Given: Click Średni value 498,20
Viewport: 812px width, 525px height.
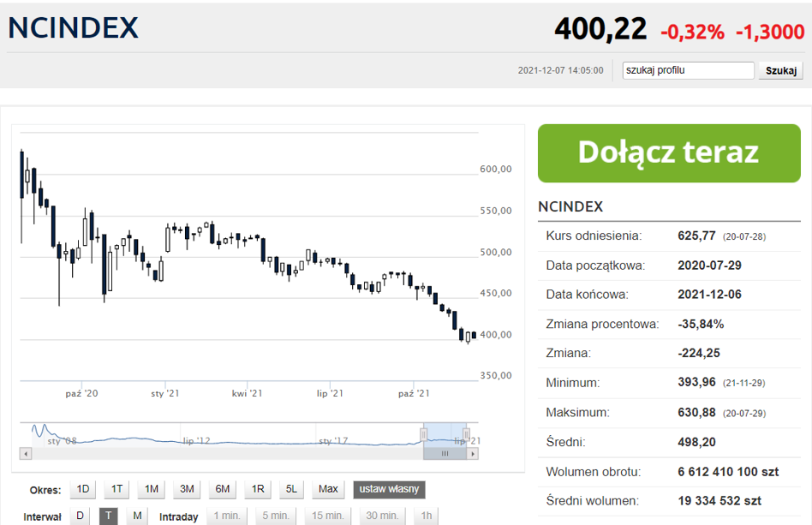Looking at the screenshot, I should click(x=696, y=442).
